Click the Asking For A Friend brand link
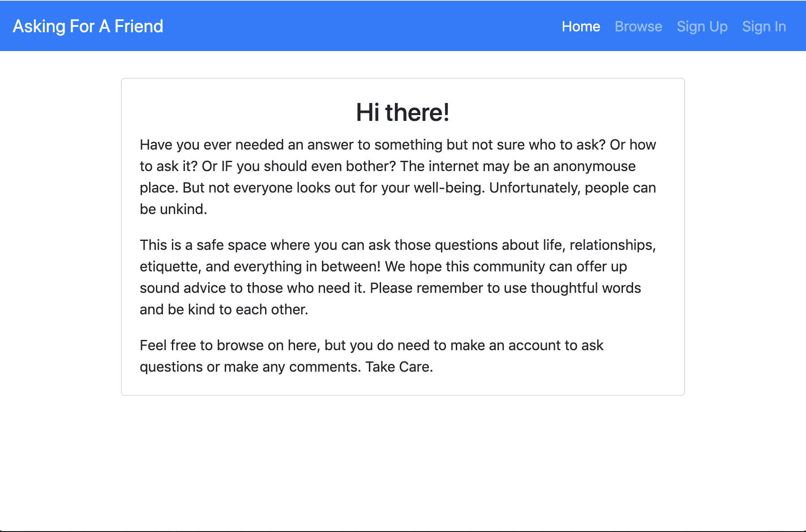 click(x=88, y=26)
